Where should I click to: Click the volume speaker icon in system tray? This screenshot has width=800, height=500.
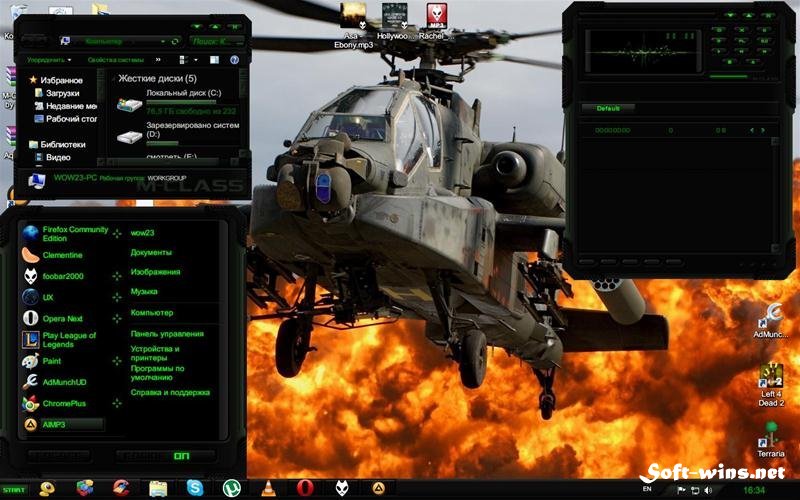(x=708, y=490)
